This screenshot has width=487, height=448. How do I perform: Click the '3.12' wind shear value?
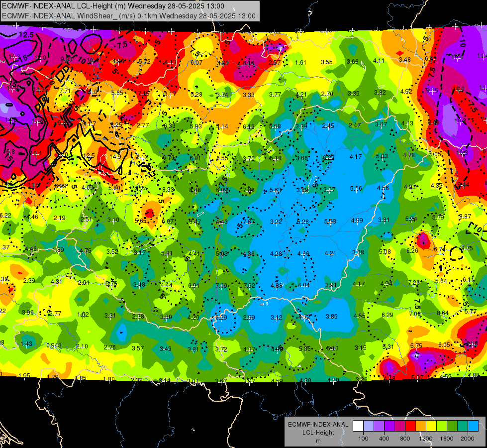tap(277, 318)
